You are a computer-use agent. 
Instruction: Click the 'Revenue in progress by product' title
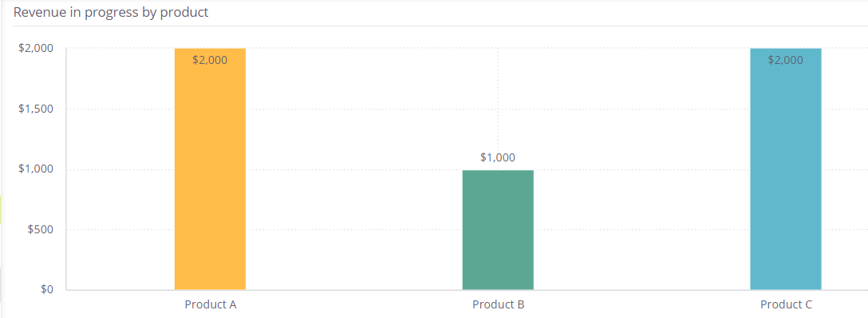[111, 12]
